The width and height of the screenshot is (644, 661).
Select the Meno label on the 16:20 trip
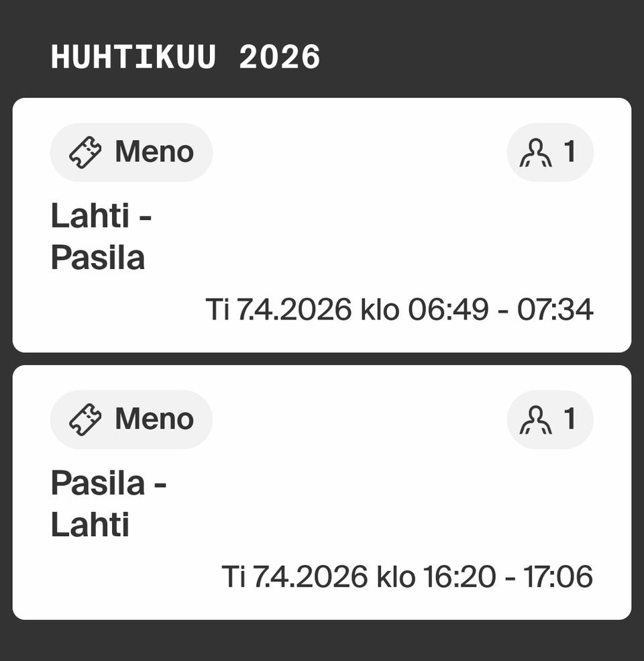coord(154,419)
